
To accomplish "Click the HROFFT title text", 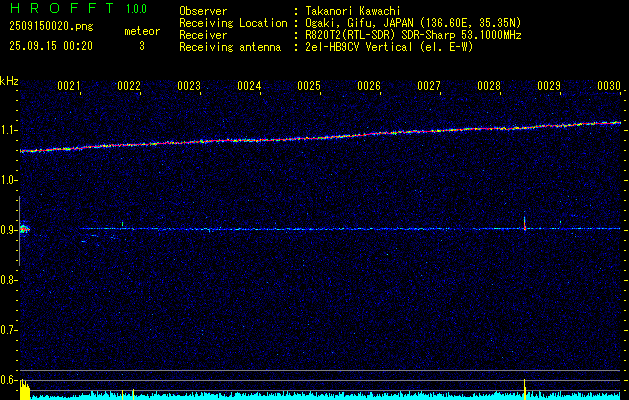I will pyautogui.click(x=62, y=8).
